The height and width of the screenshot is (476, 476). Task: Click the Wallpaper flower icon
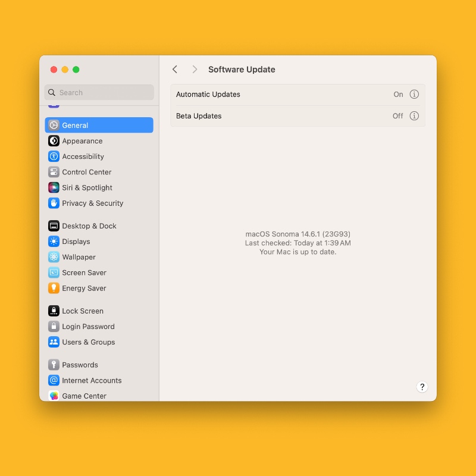click(x=54, y=257)
